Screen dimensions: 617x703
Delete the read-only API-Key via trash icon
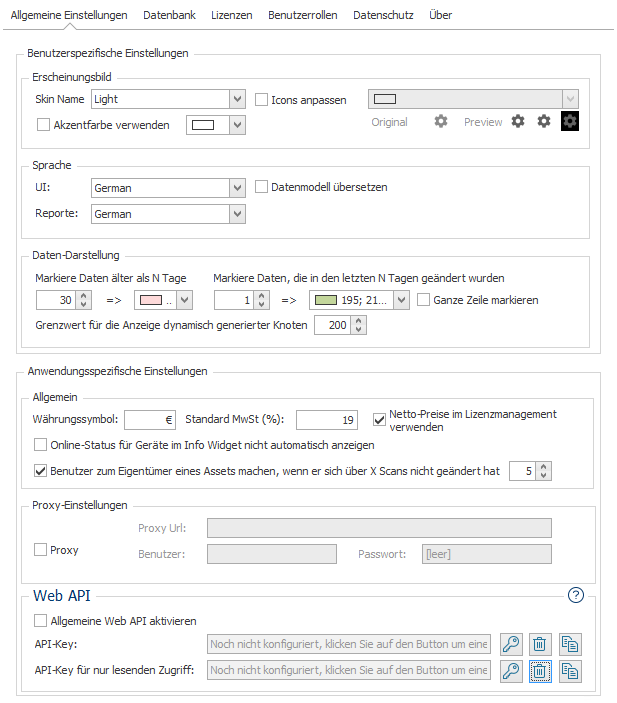coord(540,671)
